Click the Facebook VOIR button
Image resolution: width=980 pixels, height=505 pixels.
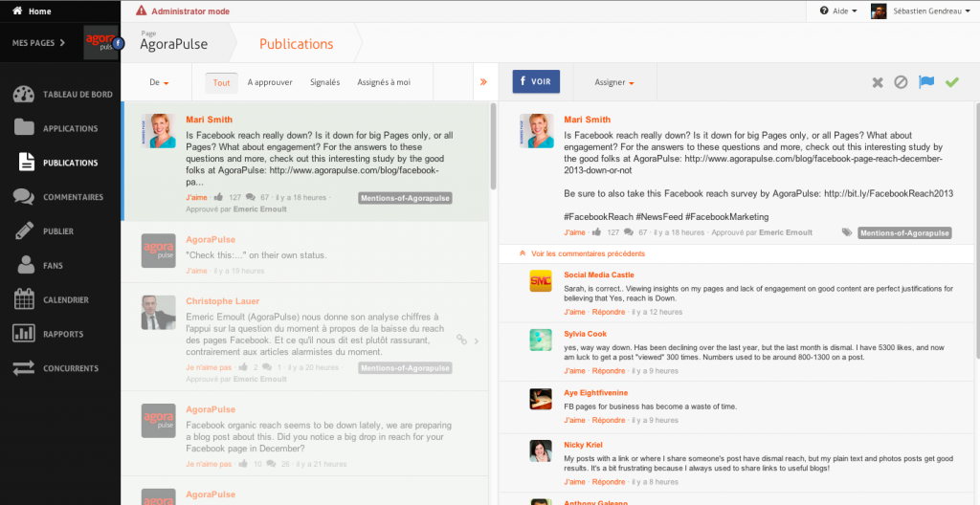coord(536,82)
